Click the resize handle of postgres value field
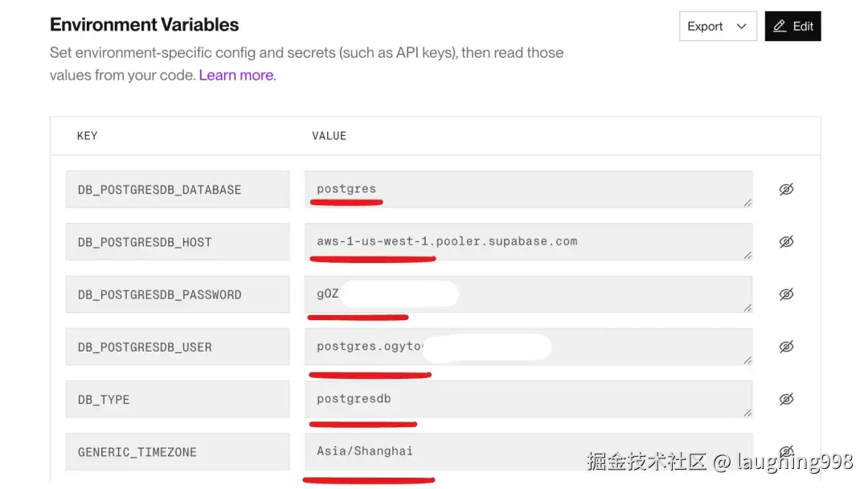The width and height of the screenshot is (868, 489). click(747, 203)
